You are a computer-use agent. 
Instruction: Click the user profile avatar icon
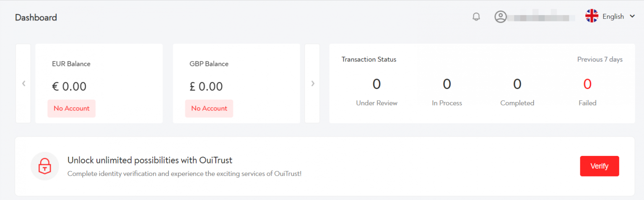pos(500,17)
